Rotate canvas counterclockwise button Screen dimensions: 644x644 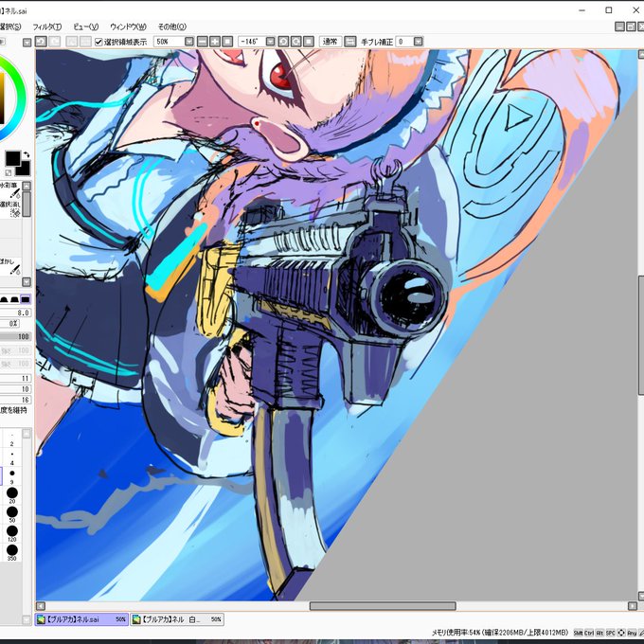(x=283, y=42)
